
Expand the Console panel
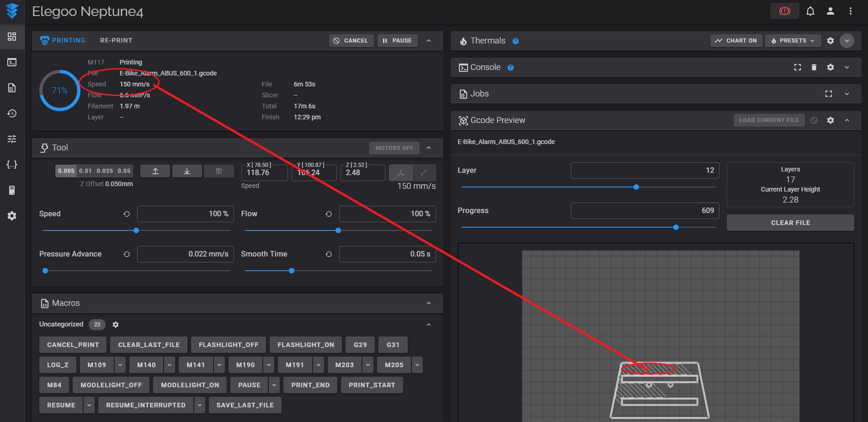tap(847, 67)
